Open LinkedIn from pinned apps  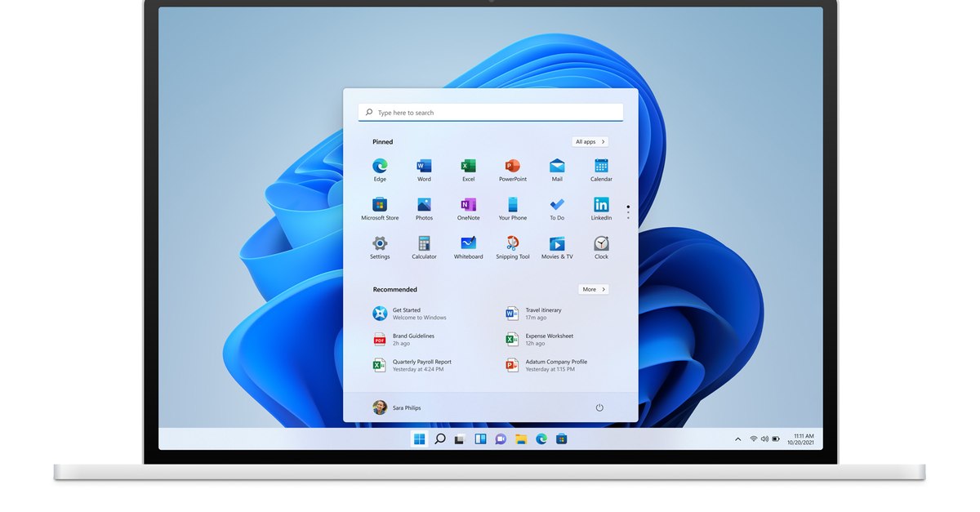(600, 207)
